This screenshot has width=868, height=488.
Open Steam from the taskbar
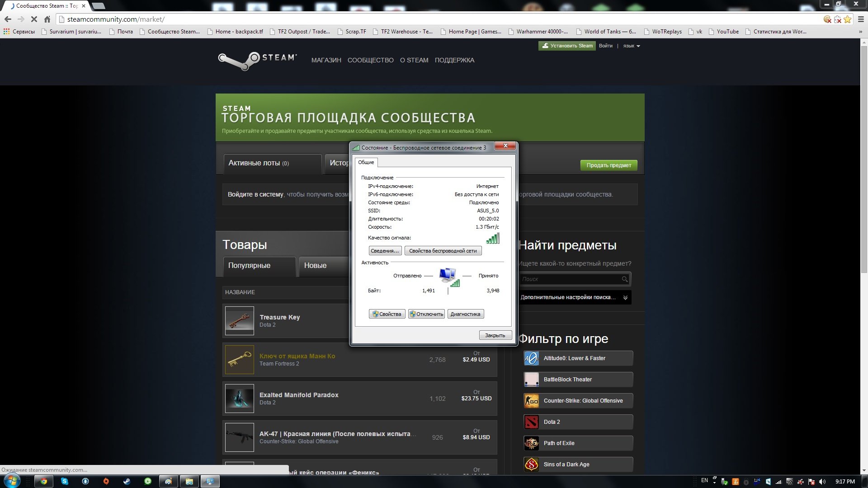(x=127, y=481)
